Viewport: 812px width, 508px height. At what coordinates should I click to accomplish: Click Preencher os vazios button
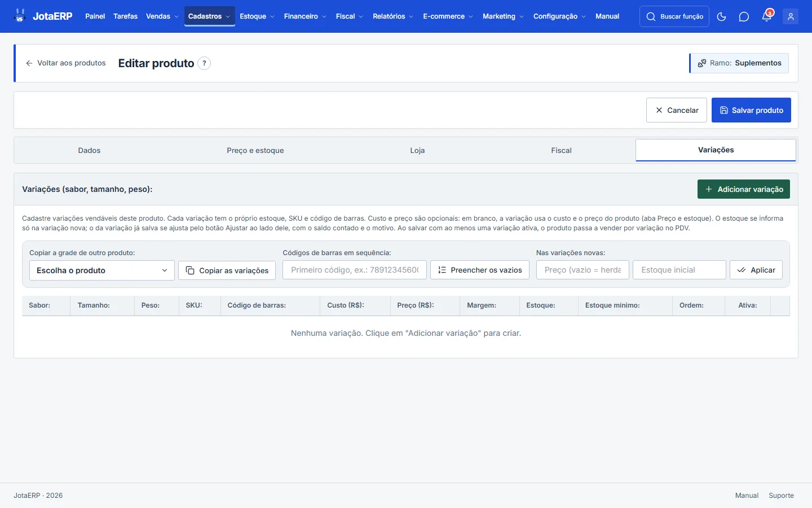480,270
